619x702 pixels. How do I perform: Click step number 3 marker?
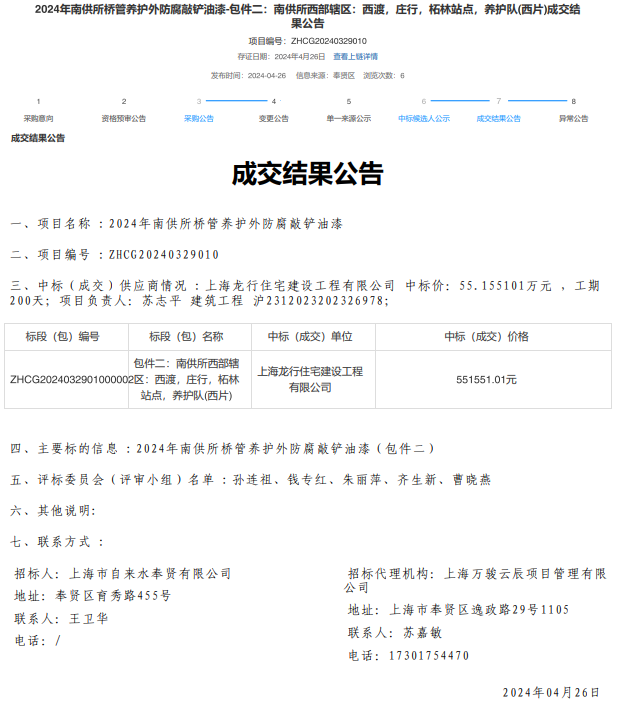(x=198, y=101)
